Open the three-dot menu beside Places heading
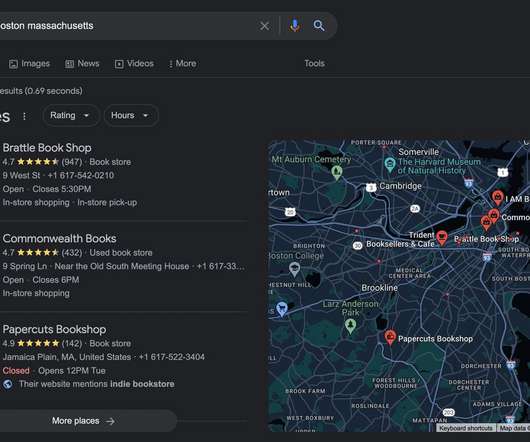 [24, 116]
